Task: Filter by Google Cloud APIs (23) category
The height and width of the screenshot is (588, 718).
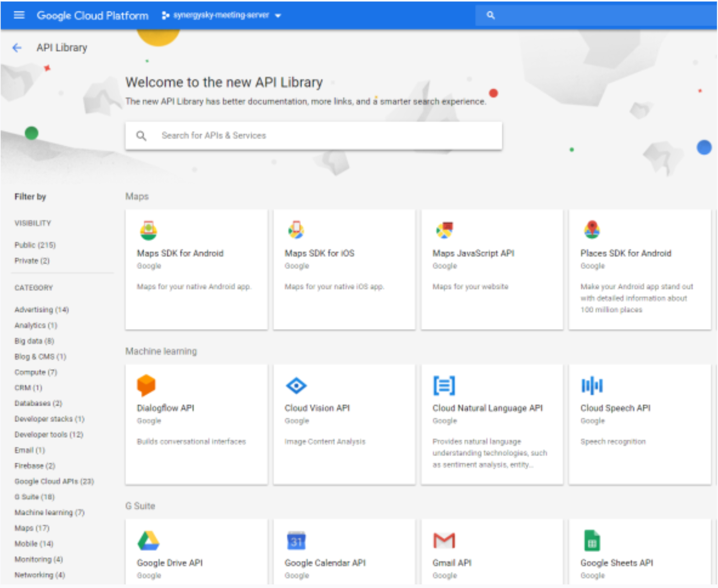Action: point(54,481)
